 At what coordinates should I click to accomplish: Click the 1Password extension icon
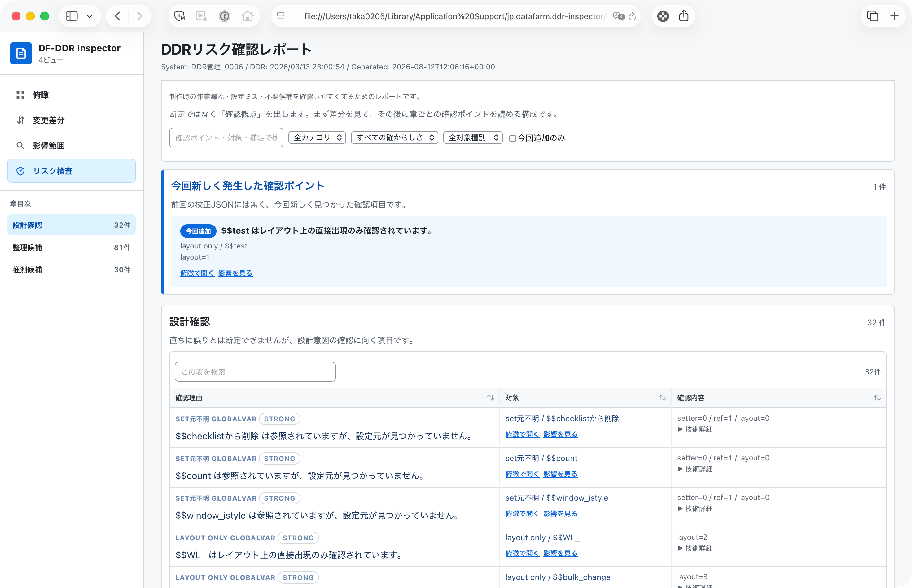225,16
